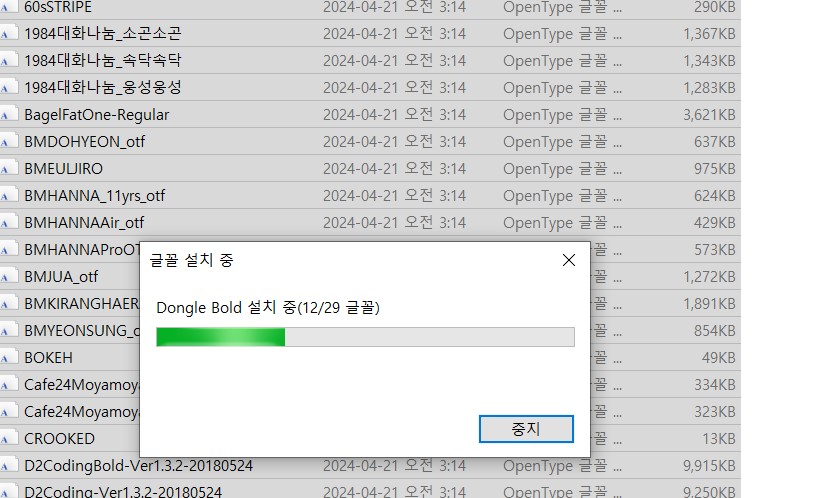
Task: Click the font icon beside BMHANNAPro
Action: [9, 250]
